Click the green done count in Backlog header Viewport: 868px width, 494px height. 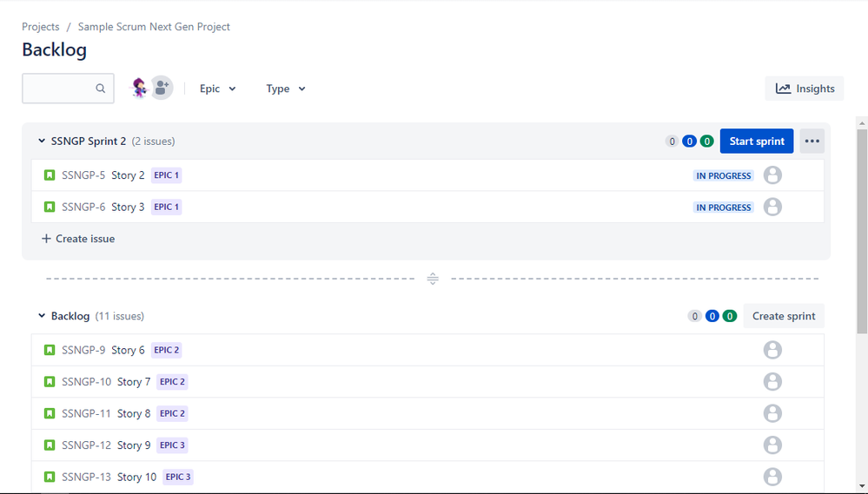click(730, 316)
